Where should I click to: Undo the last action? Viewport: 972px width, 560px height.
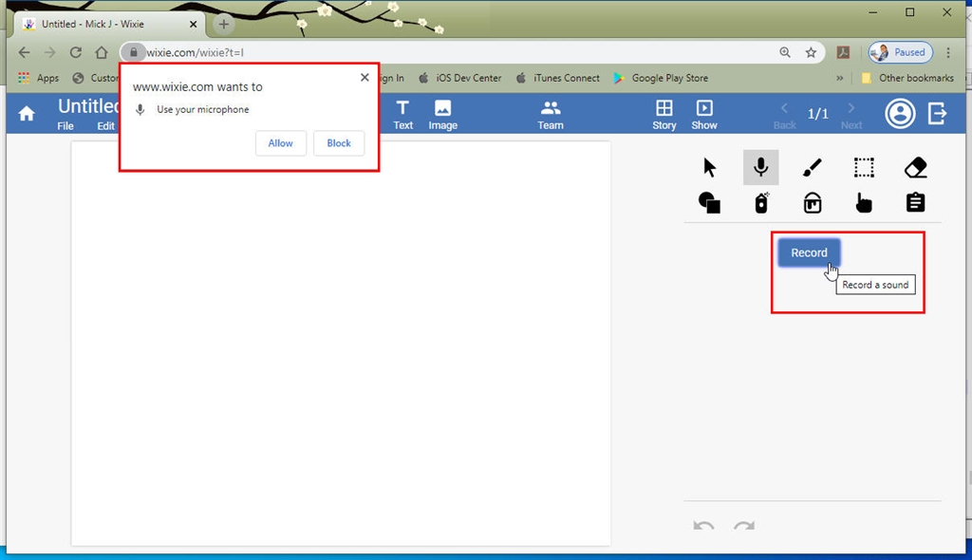pos(703,526)
